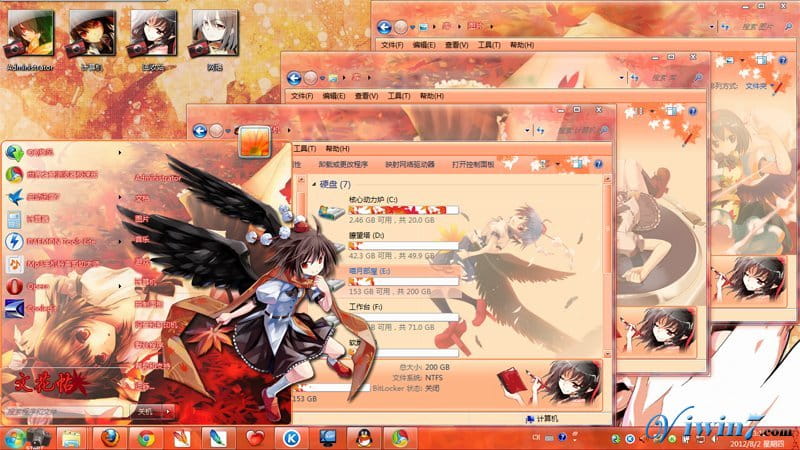Open DAEMON Tools Lite in Start menu
Viewport: 800px width, 450px height.
click(55, 241)
